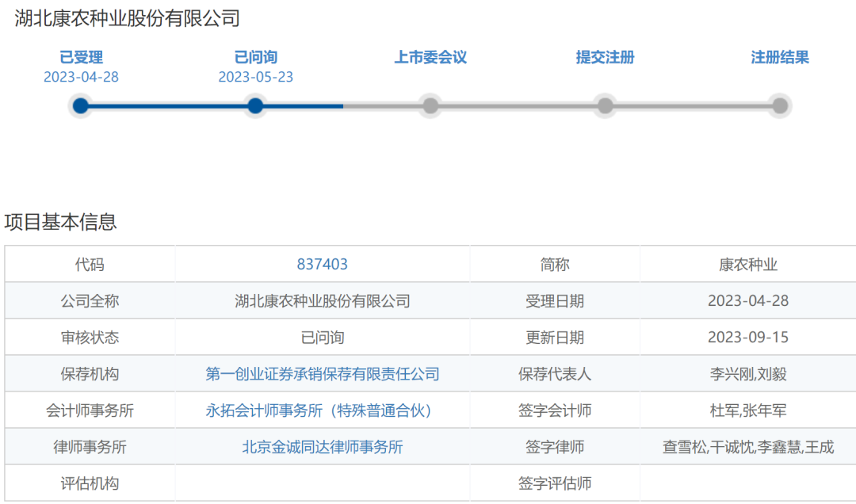This screenshot has width=856, height=504.
Task: Click the 查雪松,干诚忱,李鑫慧,王成 cell
Action: (x=748, y=447)
